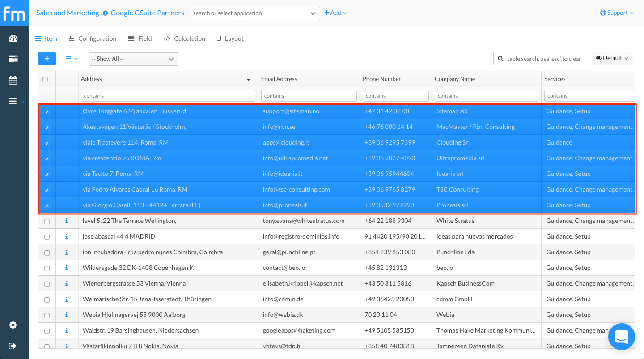Image resolution: width=644 pixels, height=359 pixels.
Task: Uncheck the MacMaster / Rbn Consulting row checkbox
Action: (47, 128)
